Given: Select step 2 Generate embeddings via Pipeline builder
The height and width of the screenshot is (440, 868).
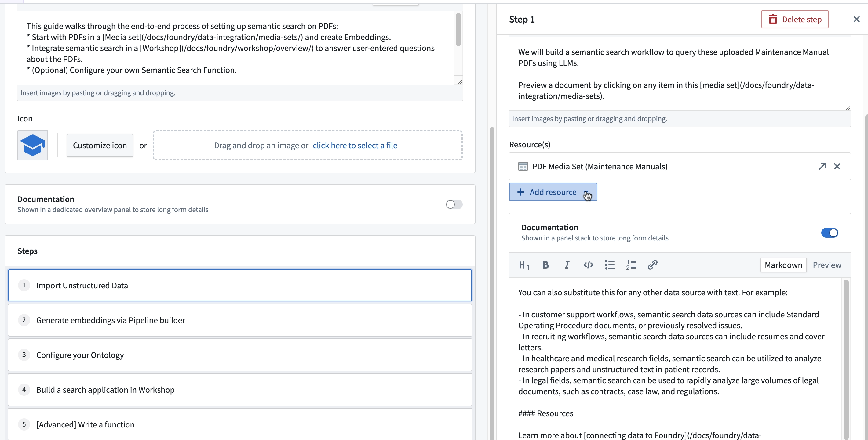Looking at the screenshot, I should pos(240,320).
